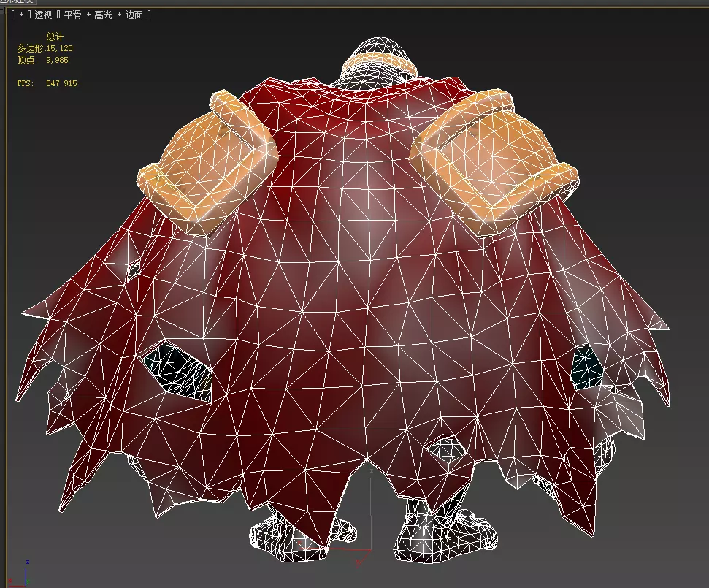
Task: Open the 透视 perspective view menu
Action: pyautogui.click(x=43, y=15)
